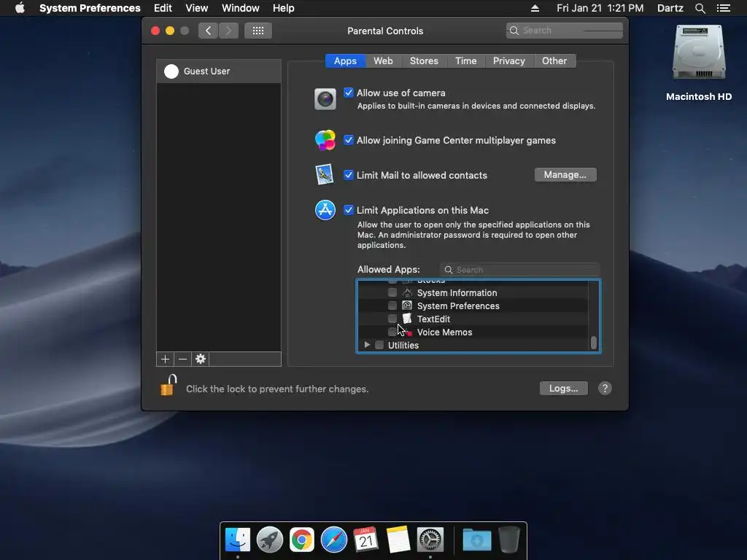This screenshot has width=747, height=560.
Task: Open the Privacy tab
Action: [x=508, y=61]
